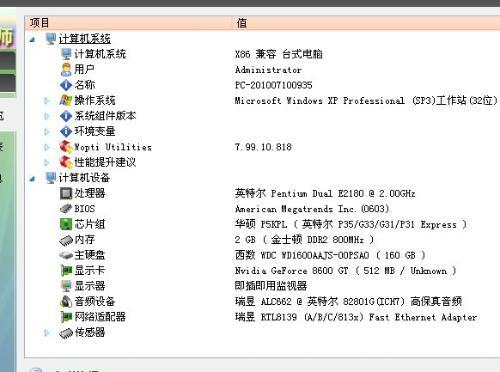This screenshot has width=500, height=372.
Task: Click the 计算机设备 monitor icon
Action: click(x=51, y=178)
